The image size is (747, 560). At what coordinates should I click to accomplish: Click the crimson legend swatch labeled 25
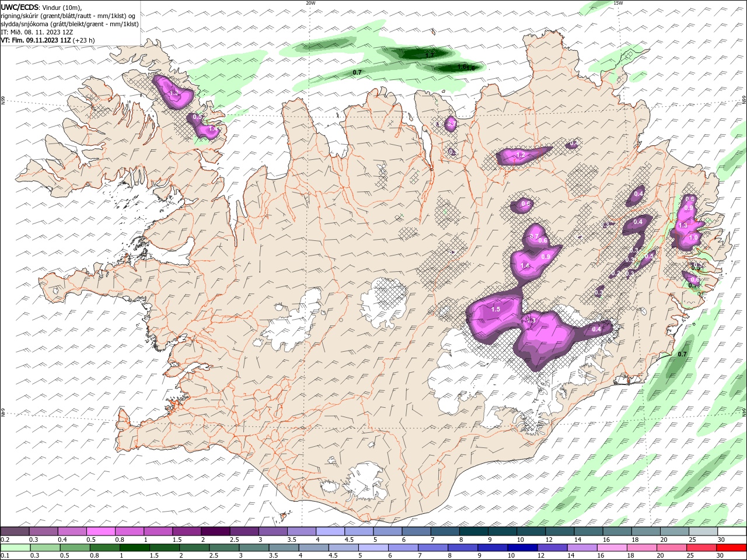(x=700, y=548)
